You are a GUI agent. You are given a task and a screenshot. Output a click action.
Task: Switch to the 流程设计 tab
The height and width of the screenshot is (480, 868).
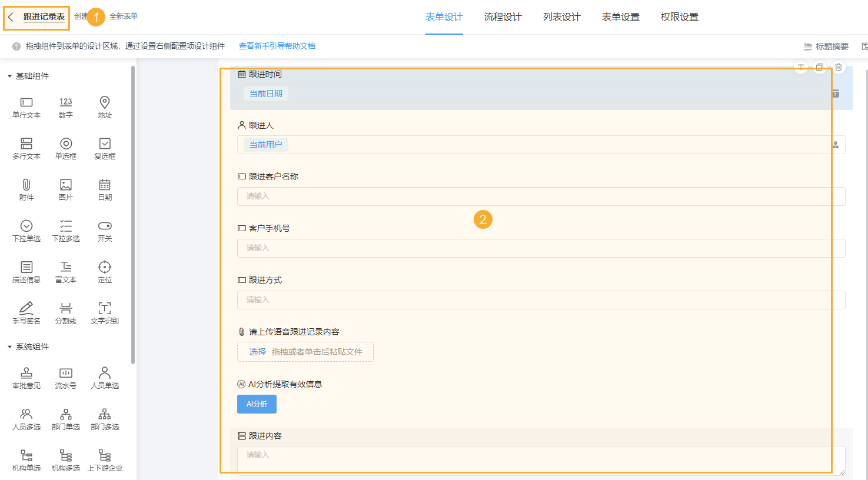(x=503, y=17)
